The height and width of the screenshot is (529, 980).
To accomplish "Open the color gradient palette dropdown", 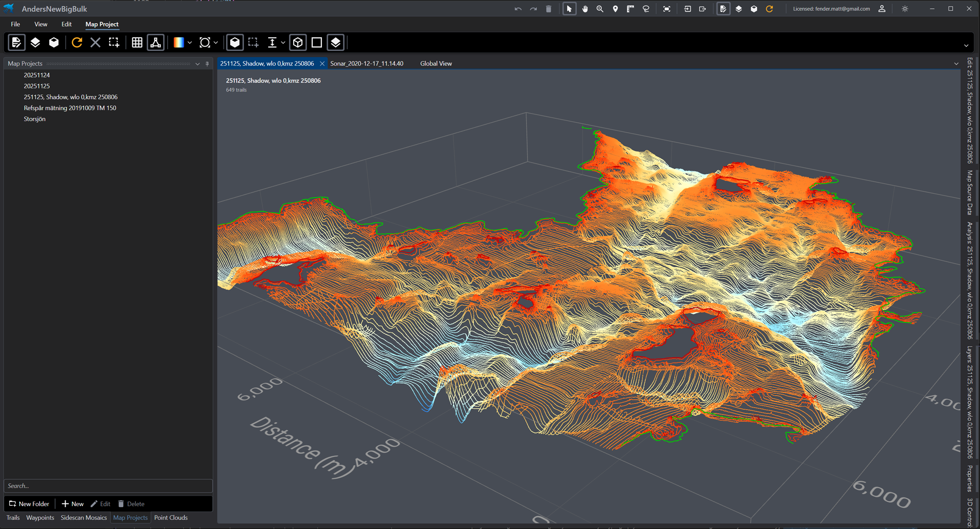I will coord(190,42).
